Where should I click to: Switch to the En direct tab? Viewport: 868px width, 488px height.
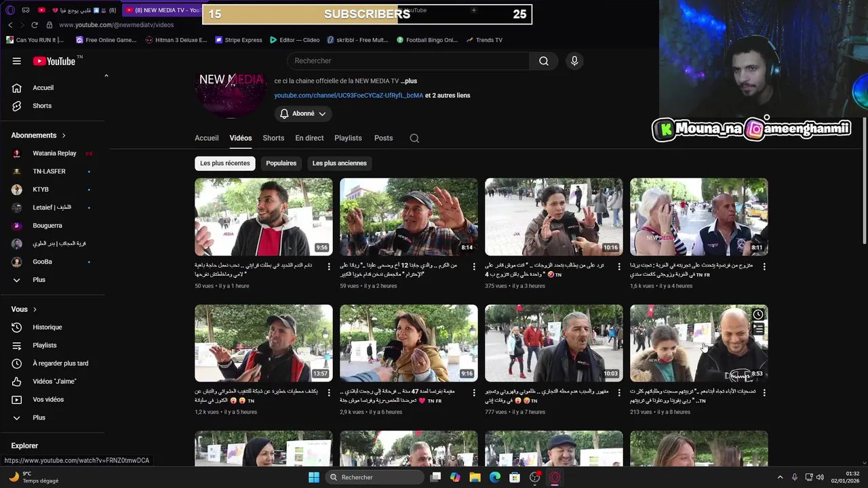(x=309, y=138)
